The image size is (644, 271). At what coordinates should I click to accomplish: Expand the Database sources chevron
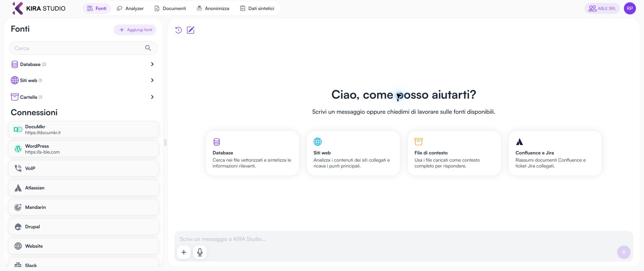point(152,64)
